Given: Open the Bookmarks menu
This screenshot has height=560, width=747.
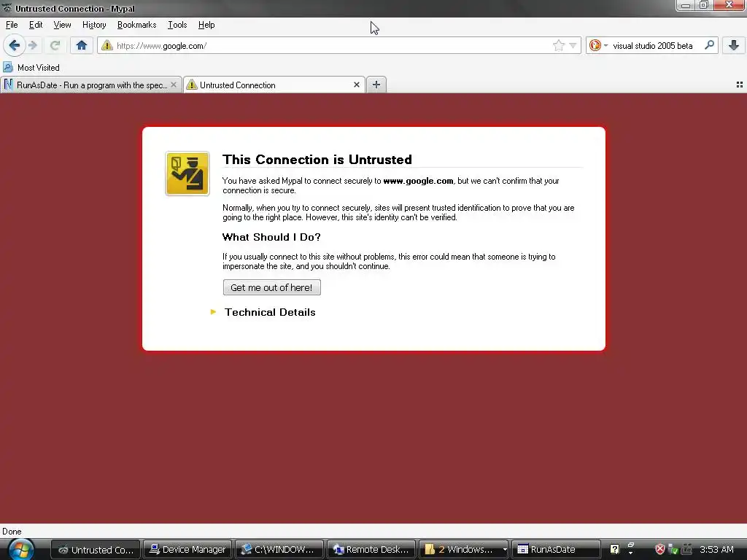Looking at the screenshot, I should 136,25.
